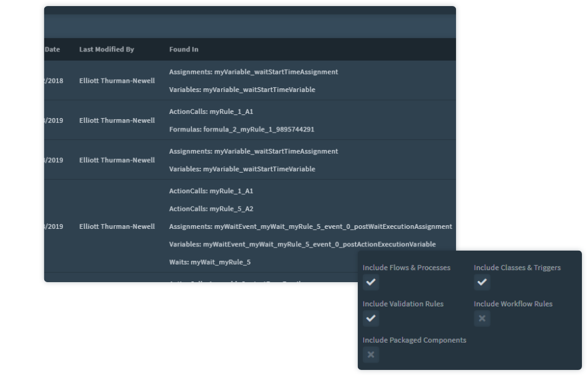Image resolution: width=588 pixels, height=376 pixels.
Task: Click the checkmark icon under Include Validation Rules
Action: [371, 318]
